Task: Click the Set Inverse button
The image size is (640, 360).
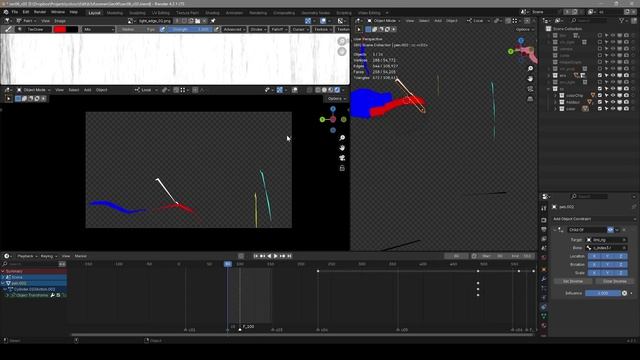Action: (x=573, y=281)
